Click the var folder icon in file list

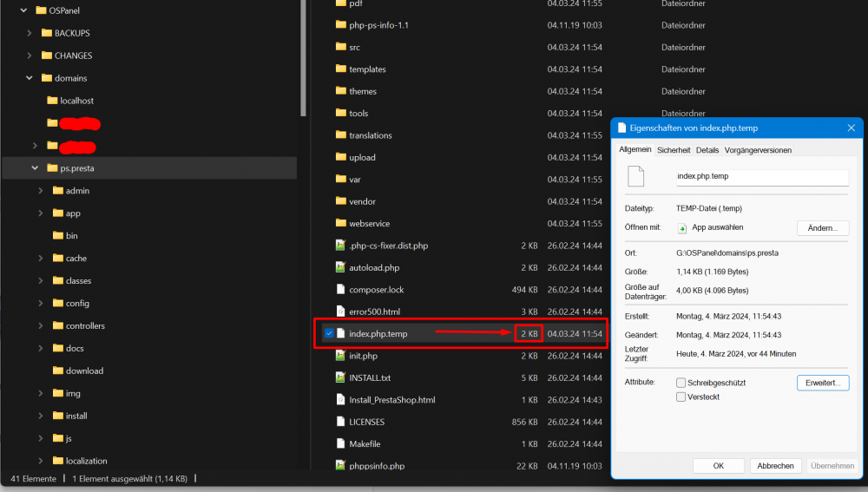pyautogui.click(x=340, y=179)
